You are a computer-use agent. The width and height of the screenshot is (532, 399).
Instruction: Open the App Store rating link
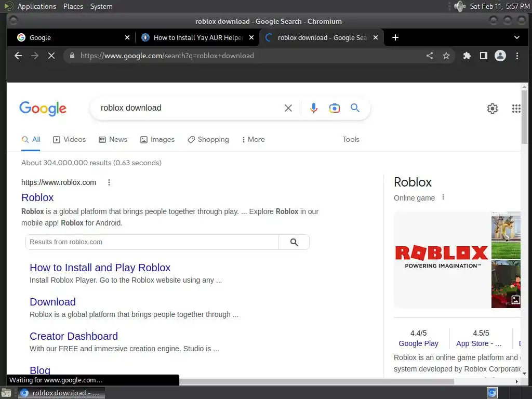click(478, 343)
